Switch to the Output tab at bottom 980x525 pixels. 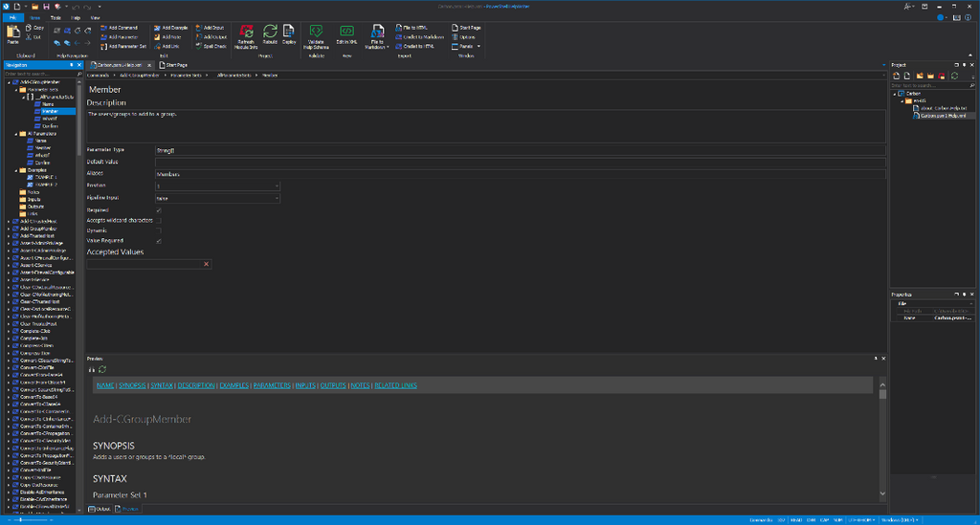click(100, 509)
